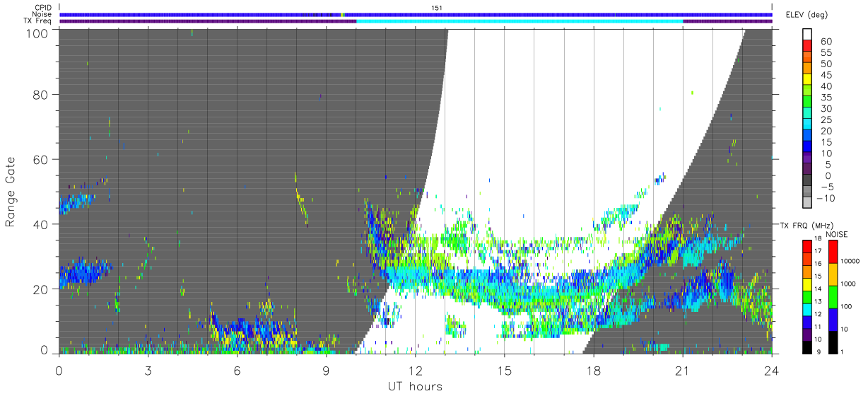The image size is (868, 401).
Task: Select the green 100–1000 NOISE colorbar segment
Action: tap(832, 296)
